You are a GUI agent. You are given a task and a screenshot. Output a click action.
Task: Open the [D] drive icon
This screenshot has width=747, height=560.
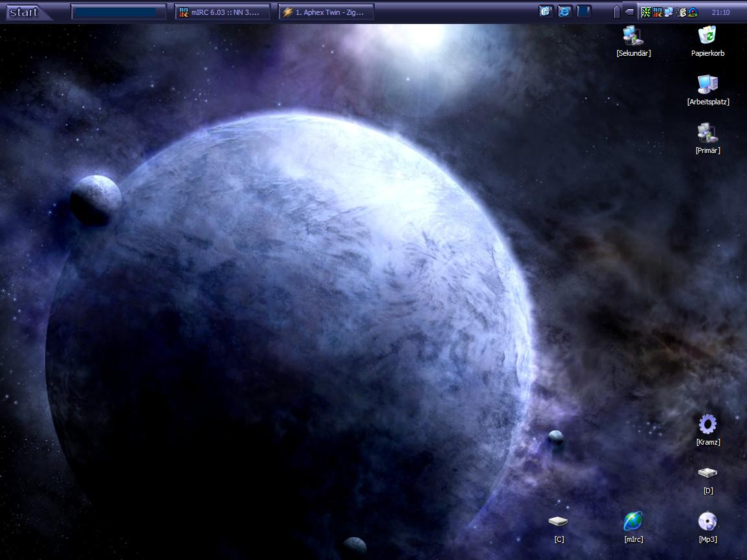(x=707, y=474)
